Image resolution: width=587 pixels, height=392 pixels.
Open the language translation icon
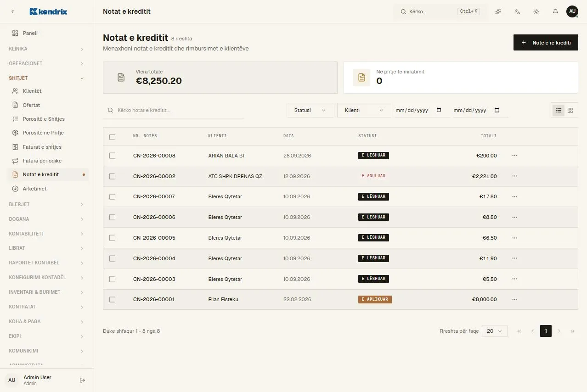(x=517, y=11)
